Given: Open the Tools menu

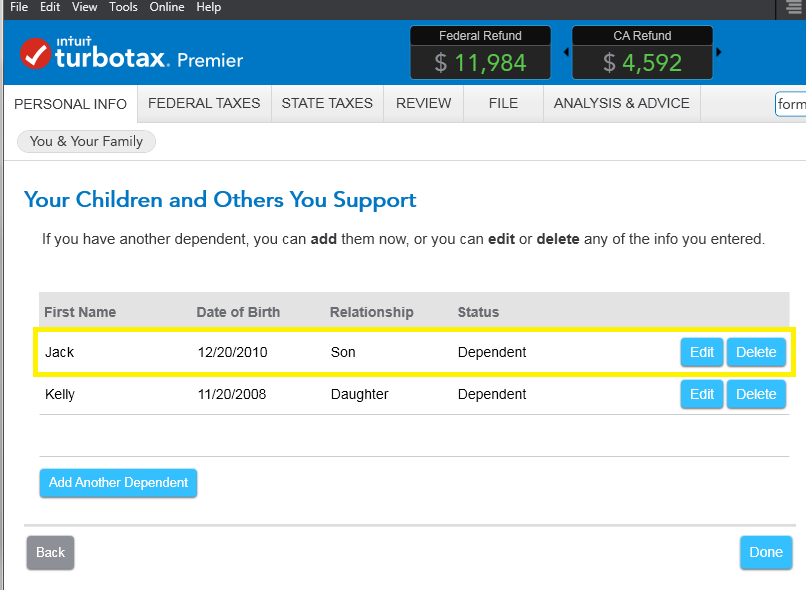Looking at the screenshot, I should coord(123,7).
